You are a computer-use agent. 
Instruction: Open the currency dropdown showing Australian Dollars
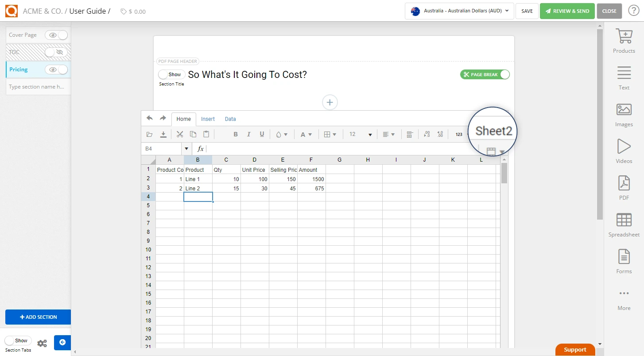click(459, 11)
